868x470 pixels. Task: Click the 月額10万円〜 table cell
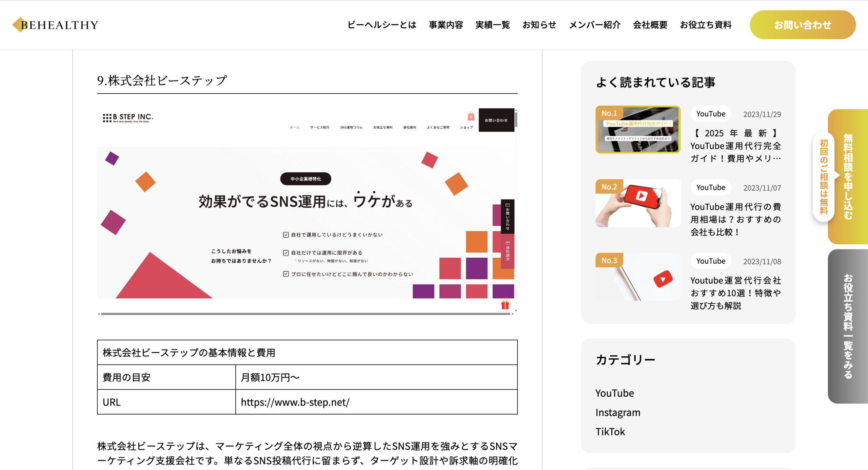click(376, 377)
